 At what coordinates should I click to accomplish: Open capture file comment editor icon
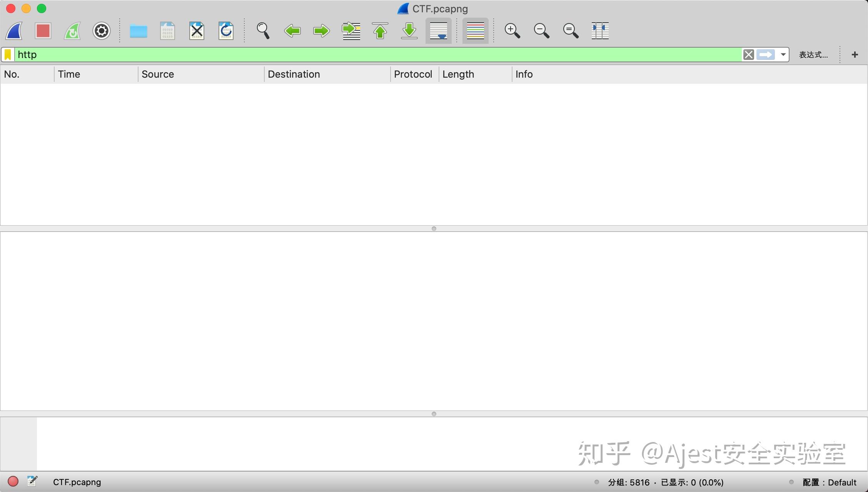coord(32,481)
